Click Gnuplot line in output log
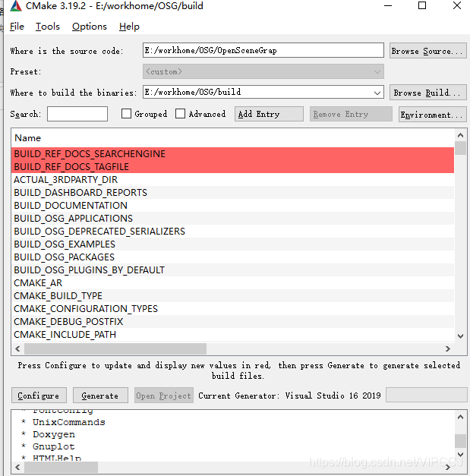 coord(54,446)
